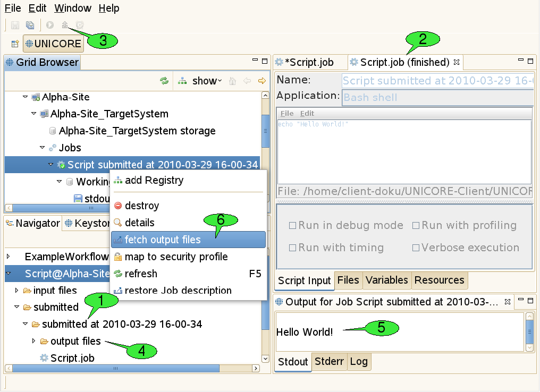Expand the input files folder
Image resolution: width=540 pixels, height=392 pixels.
(16, 291)
